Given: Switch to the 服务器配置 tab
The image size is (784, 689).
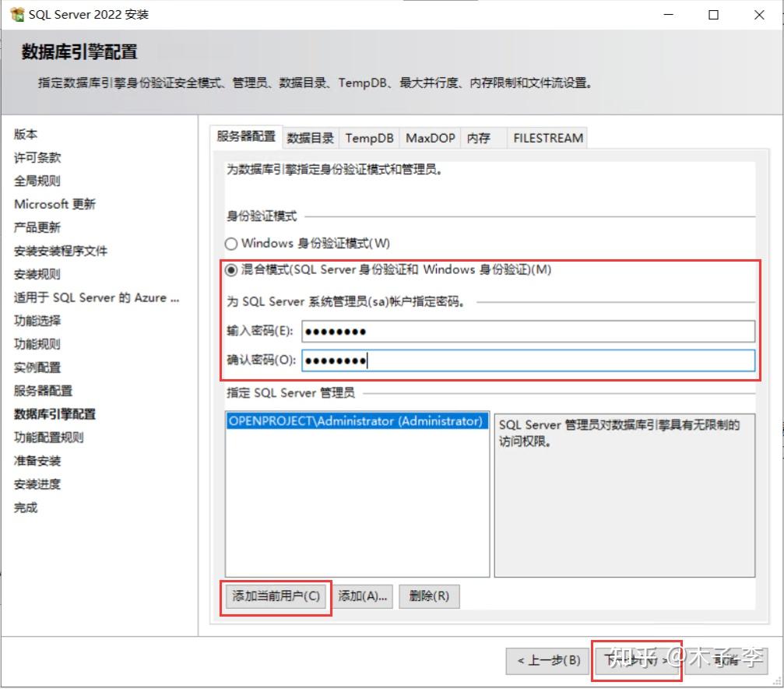Looking at the screenshot, I should tap(246, 136).
